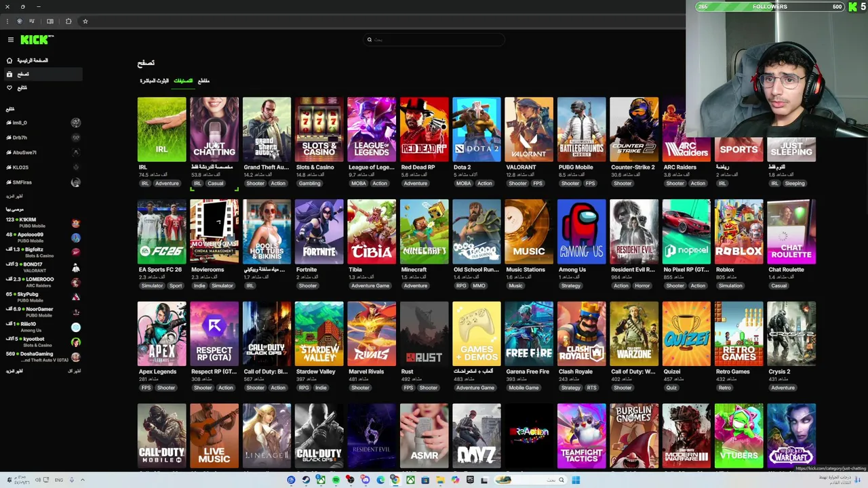Select the browse icon in sidebar
This screenshot has width=868, height=488.
[9, 74]
